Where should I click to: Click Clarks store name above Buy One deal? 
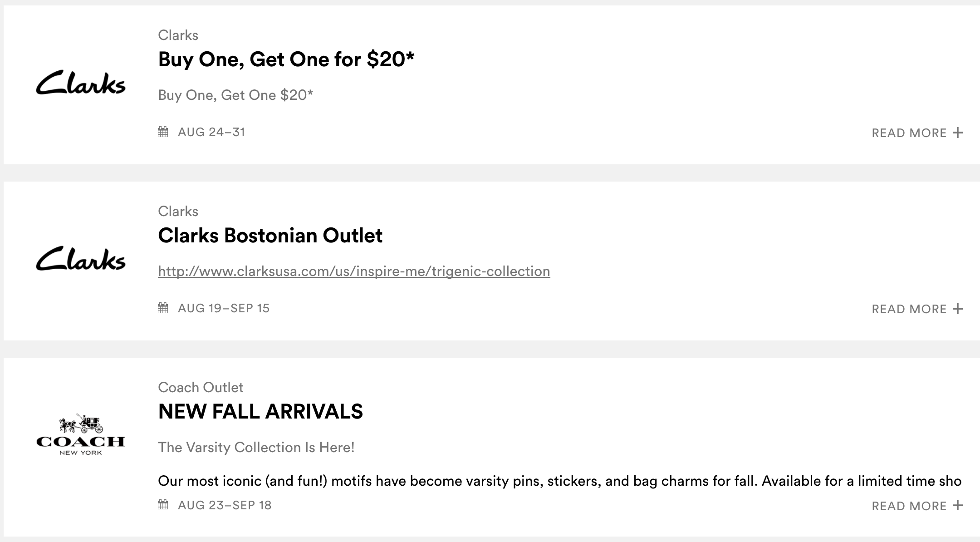(178, 35)
